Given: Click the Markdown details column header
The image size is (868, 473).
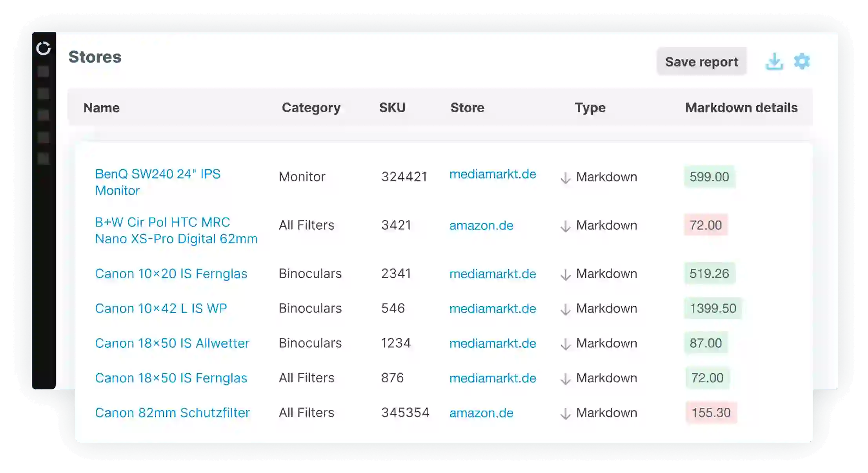Looking at the screenshot, I should (x=741, y=108).
